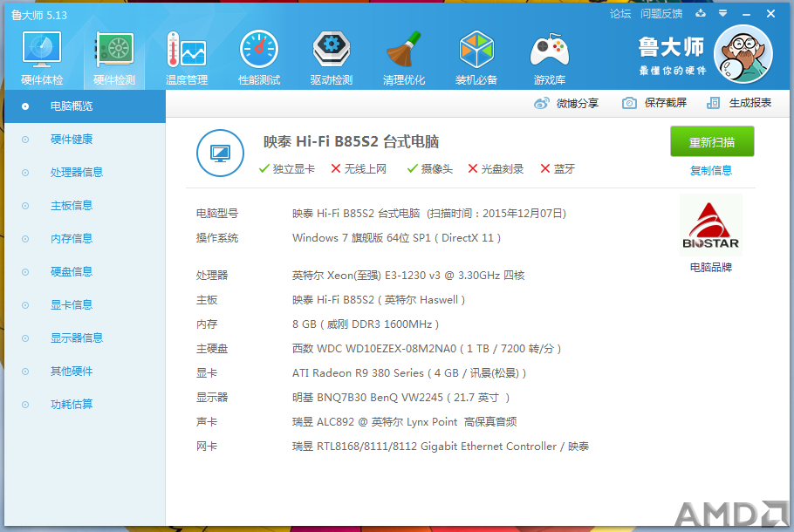Click the generate report document icon
The width and height of the screenshot is (794, 532).
pos(713,103)
